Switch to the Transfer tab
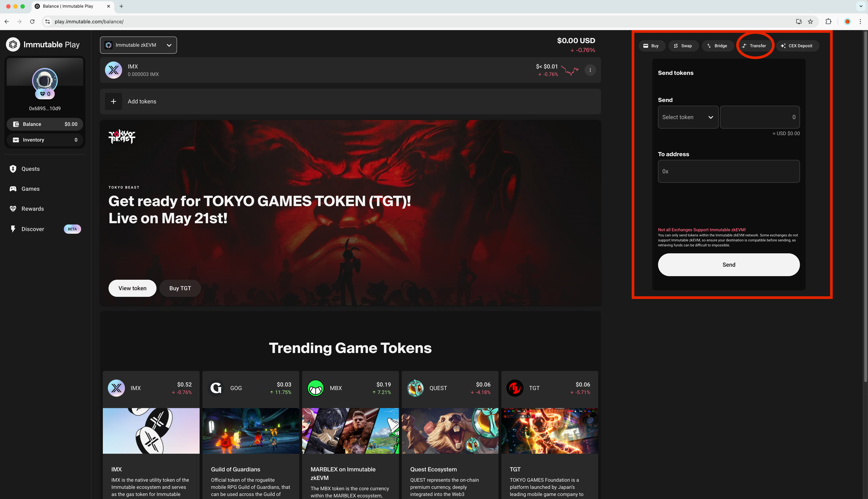 pos(755,46)
